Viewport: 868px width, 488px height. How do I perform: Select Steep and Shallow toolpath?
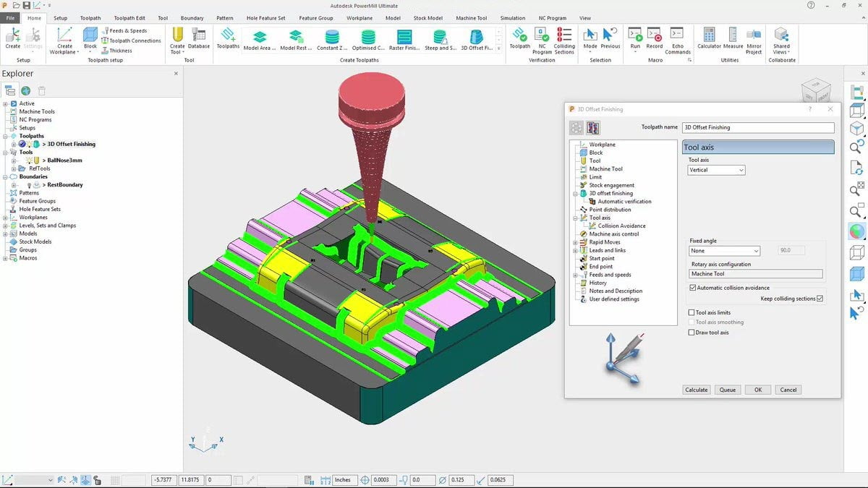(441, 40)
